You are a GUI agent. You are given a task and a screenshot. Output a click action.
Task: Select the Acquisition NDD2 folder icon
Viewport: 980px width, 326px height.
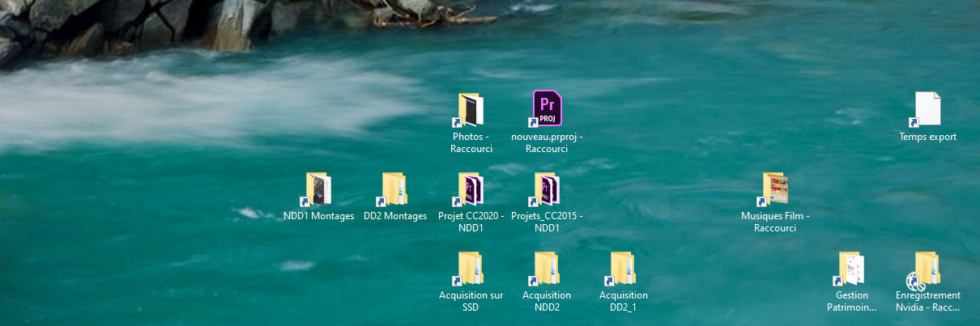tap(547, 268)
